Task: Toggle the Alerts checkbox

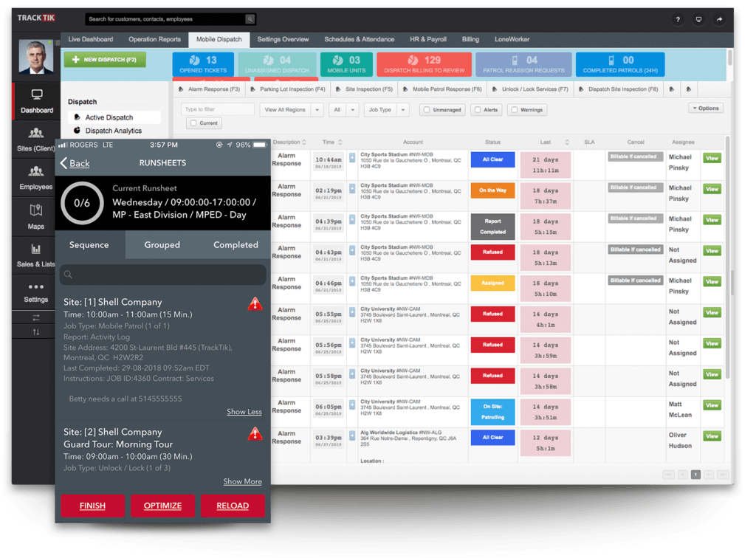Action: (478, 110)
